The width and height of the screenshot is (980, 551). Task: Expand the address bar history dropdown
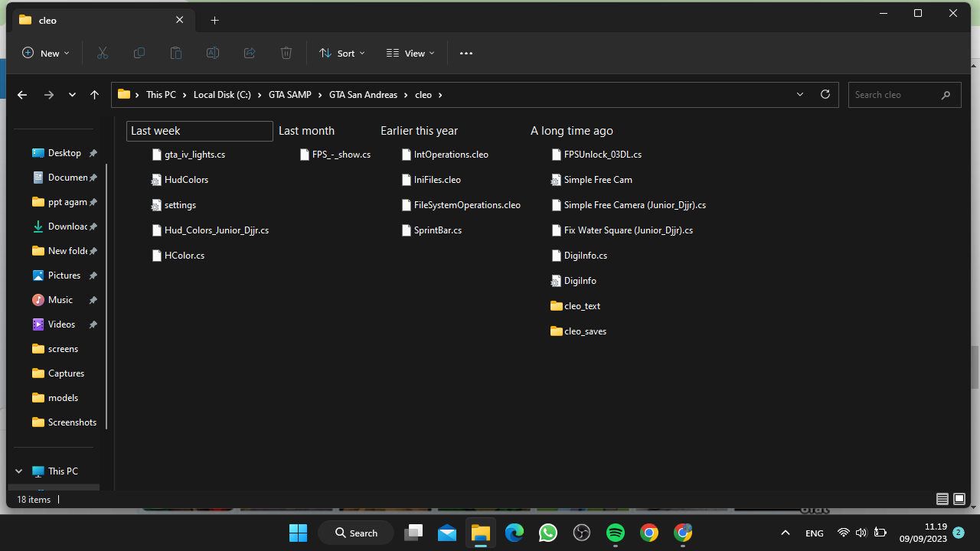(x=800, y=94)
